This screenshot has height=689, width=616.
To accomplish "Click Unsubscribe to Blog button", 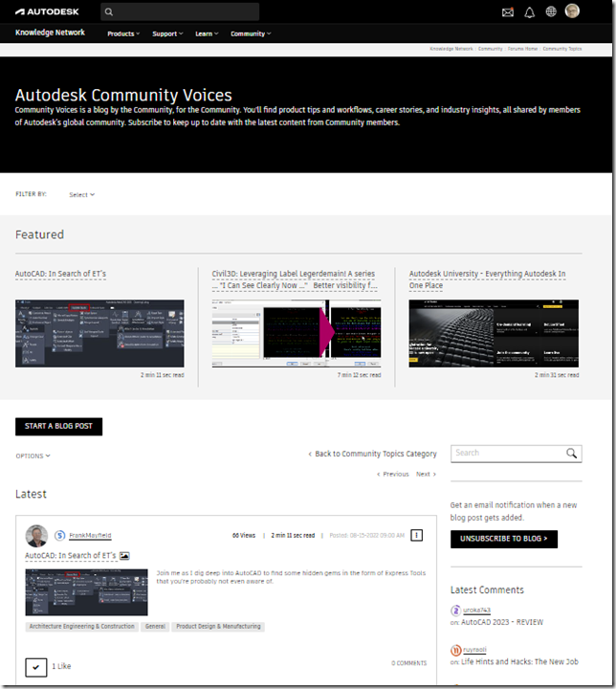I will [x=504, y=539].
